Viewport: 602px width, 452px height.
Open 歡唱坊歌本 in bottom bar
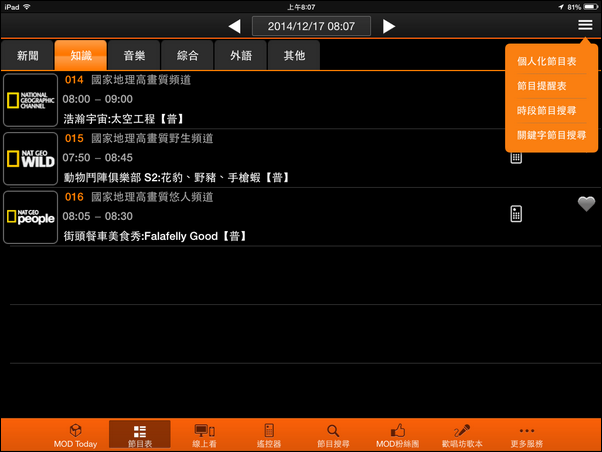[x=462, y=435]
